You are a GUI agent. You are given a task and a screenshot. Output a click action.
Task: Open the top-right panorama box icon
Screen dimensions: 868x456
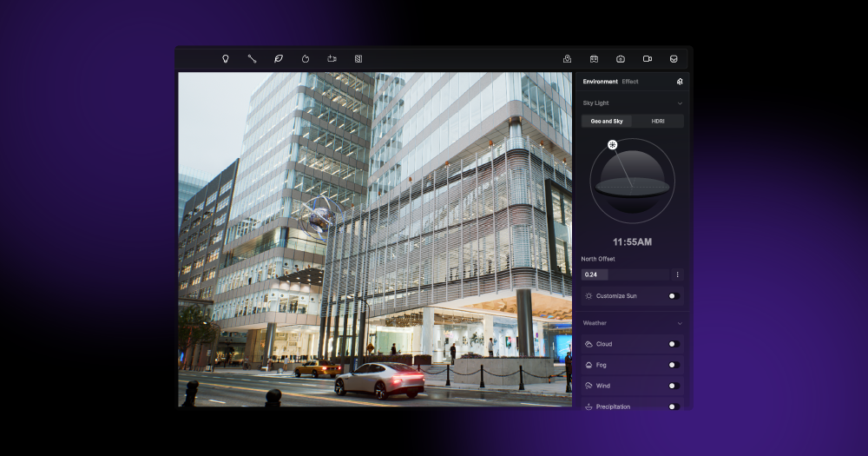coord(674,59)
